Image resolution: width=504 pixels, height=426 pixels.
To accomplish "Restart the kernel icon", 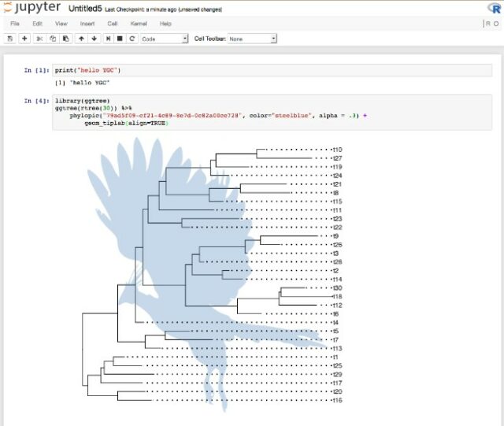I will click(132, 39).
